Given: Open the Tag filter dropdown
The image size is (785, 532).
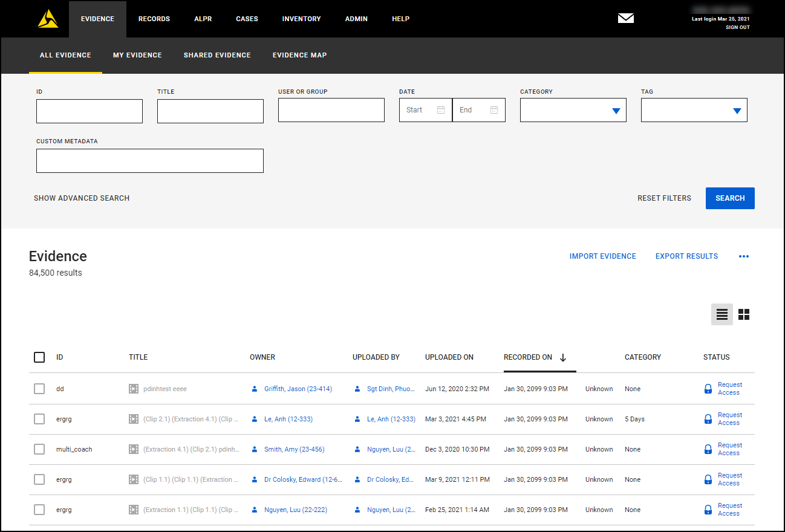Looking at the screenshot, I should pos(737,110).
